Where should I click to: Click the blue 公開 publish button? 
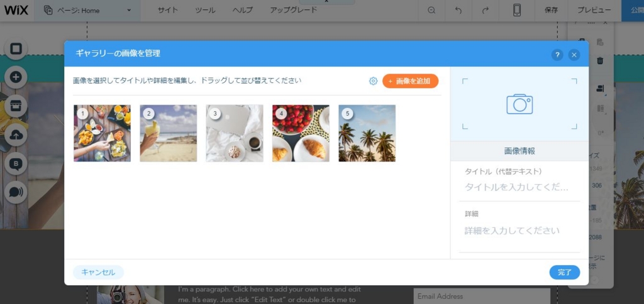tap(633, 11)
